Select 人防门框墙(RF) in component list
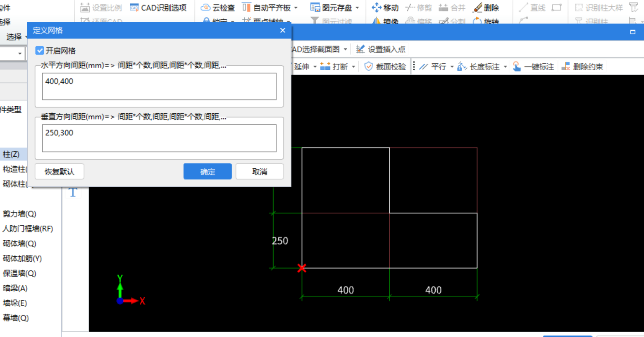The image size is (644, 337). point(28,229)
